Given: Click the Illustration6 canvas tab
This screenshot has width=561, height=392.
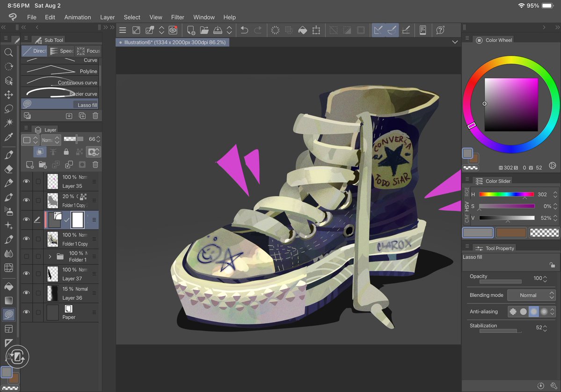Looking at the screenshot, I should 173,42.
